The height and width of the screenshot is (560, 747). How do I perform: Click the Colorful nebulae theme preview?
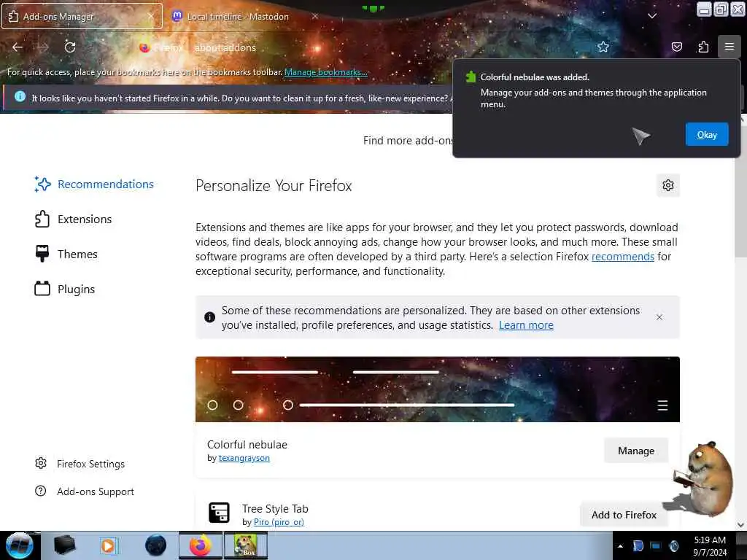pos(438,389)
